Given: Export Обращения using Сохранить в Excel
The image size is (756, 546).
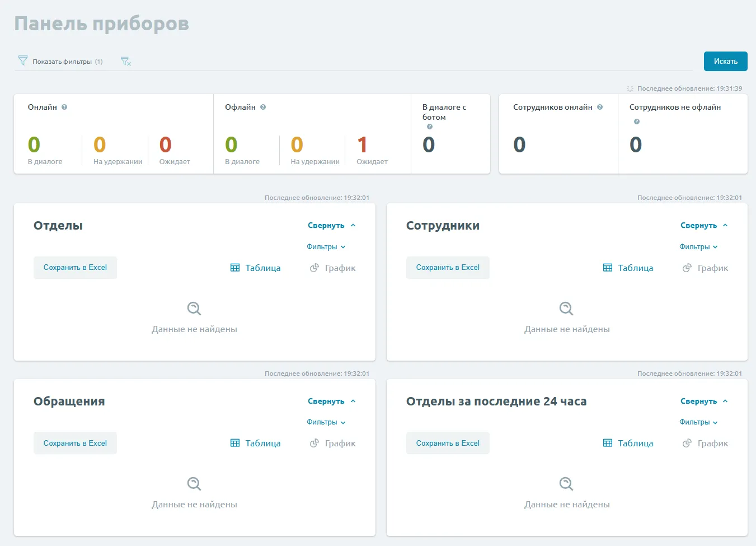Looking at the screenshot, I should point(75,443).
